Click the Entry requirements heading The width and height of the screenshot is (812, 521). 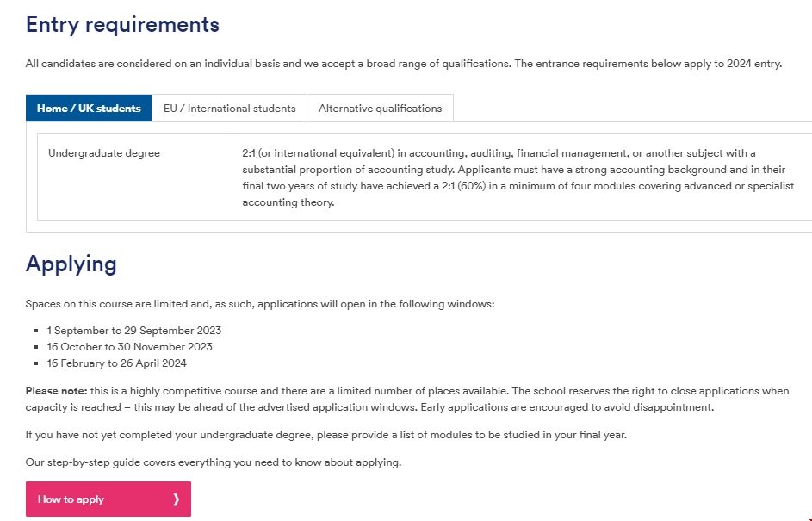(122, 24)
